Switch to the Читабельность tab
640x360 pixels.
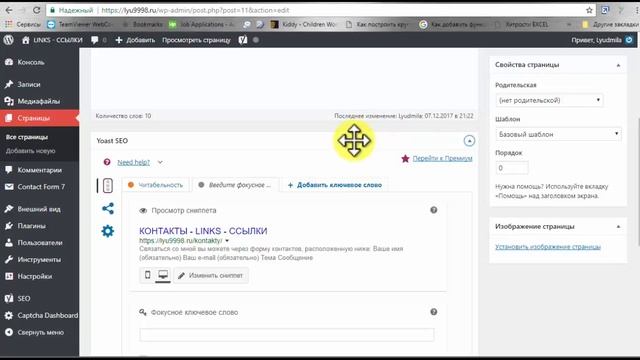click(x=156, y=185)
